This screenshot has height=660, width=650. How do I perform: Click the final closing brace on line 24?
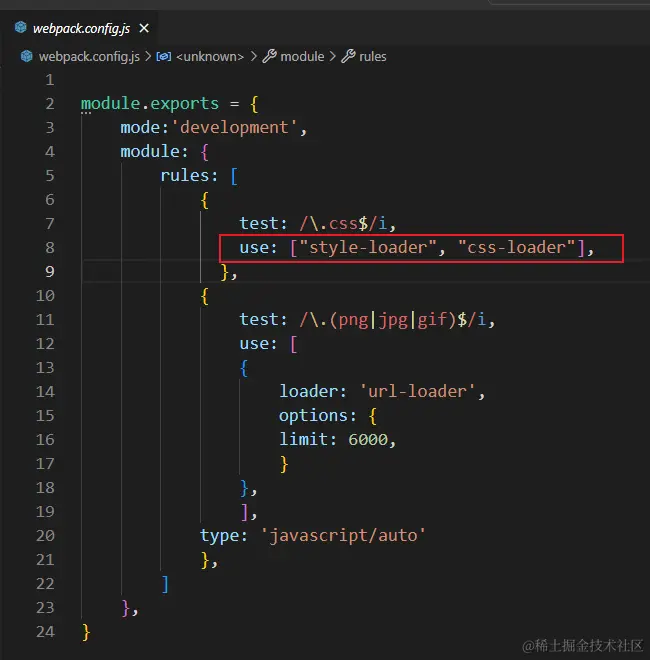(x=86, y=632)
